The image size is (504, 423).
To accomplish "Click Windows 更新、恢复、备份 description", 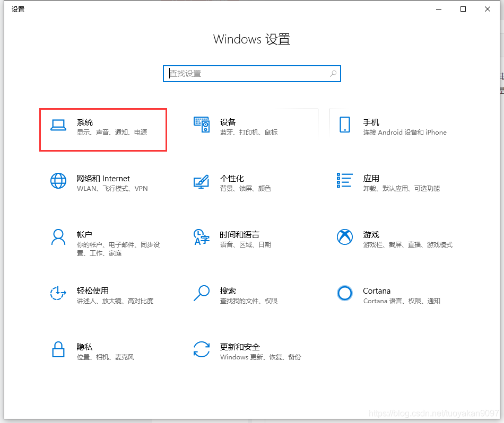I will pos(260,357).
